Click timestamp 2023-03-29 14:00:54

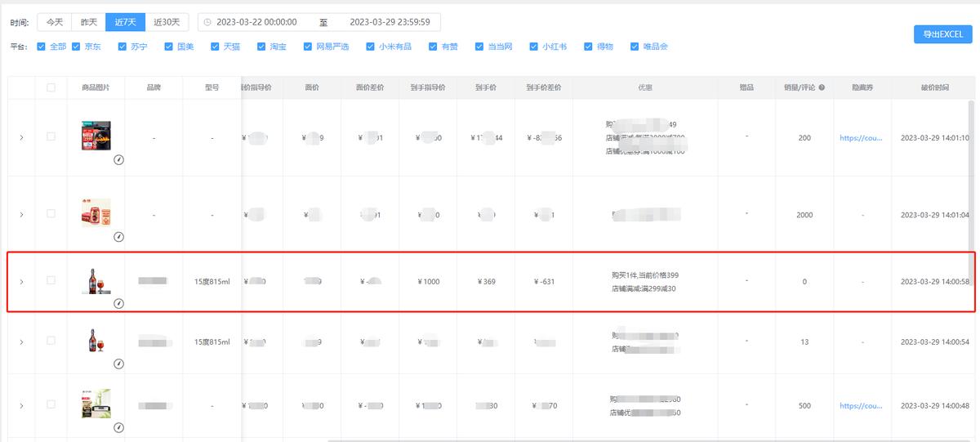[x=935, y=342]
